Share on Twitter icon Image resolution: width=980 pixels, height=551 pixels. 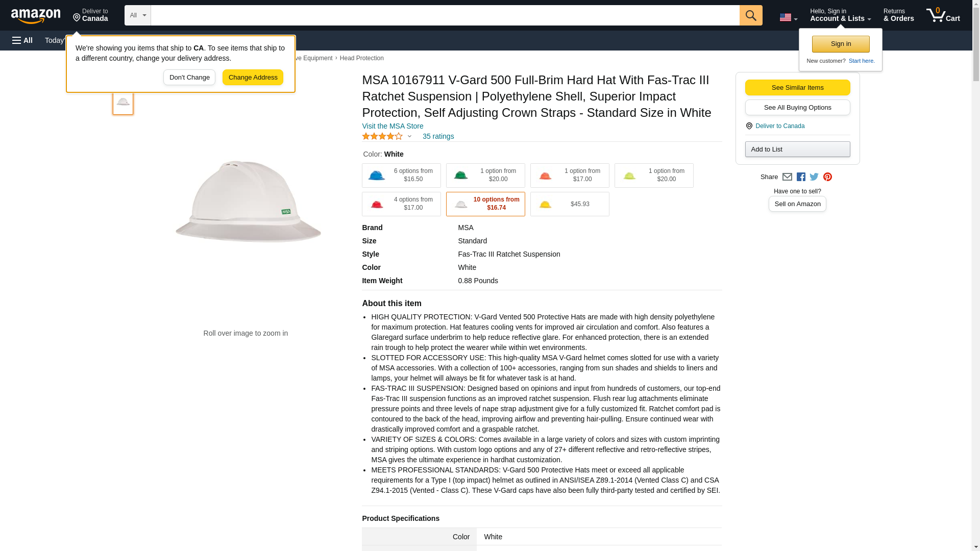[814, 177]
